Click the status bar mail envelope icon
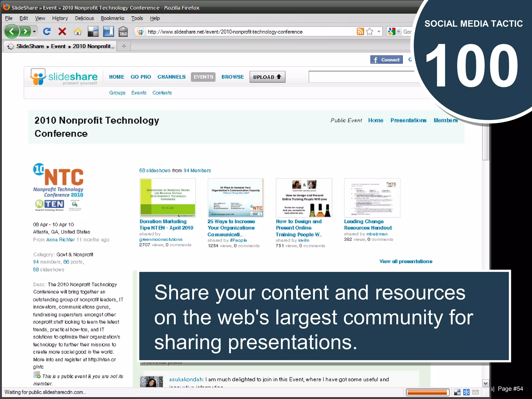The width and height of the screenshot is (532, 399). pyautogui.click(x=475, y=392)
